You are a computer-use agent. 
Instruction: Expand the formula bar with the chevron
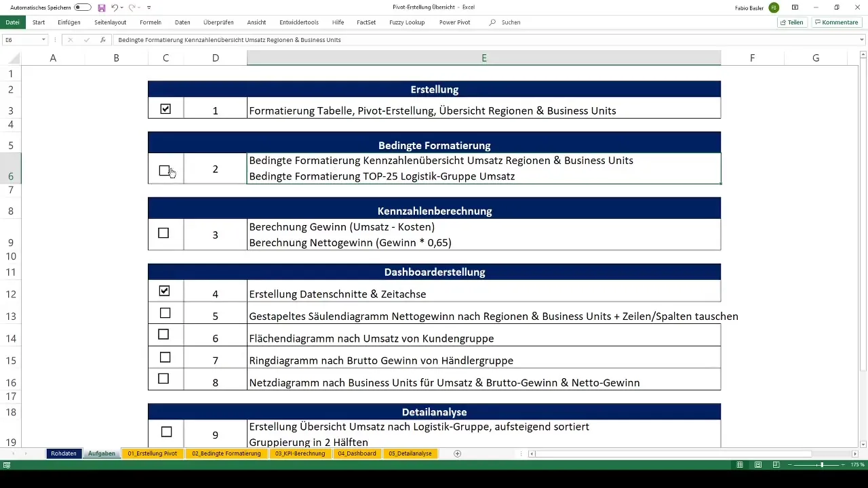point(862,40)
